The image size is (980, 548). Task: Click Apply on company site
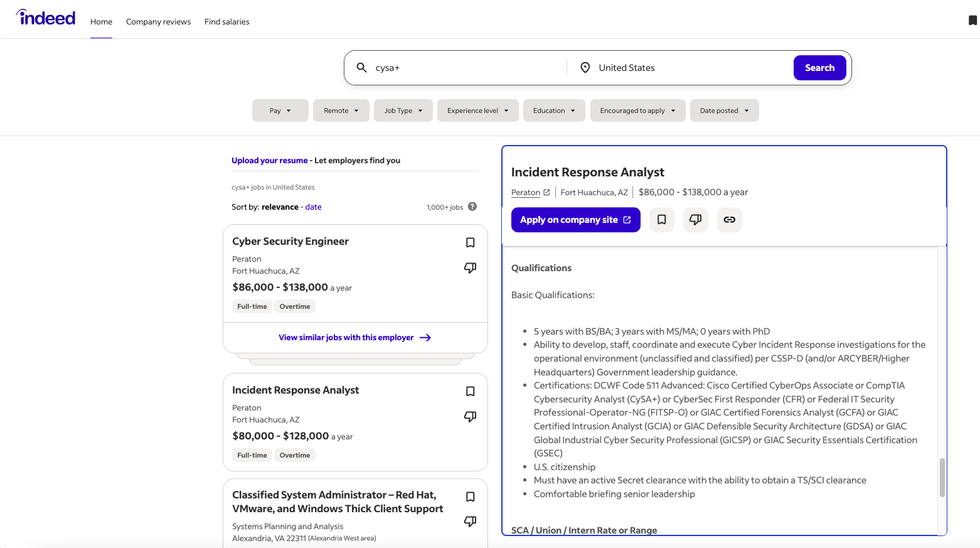coord(575,220)
